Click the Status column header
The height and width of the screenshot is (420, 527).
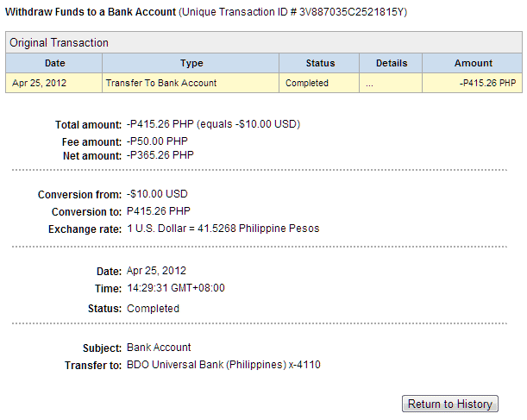pyautogui.click(x=320, y=63)
